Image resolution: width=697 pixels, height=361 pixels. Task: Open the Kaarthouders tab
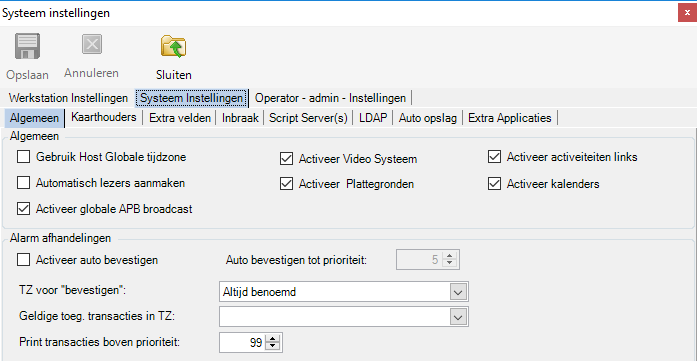click(x=104, y=118)
